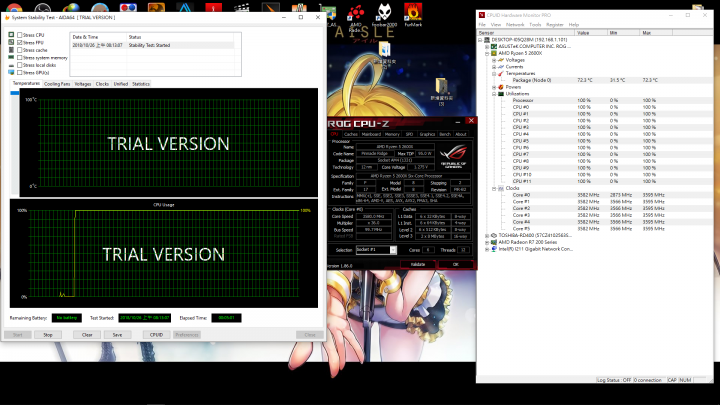The image size is (720, 405).
Task: Uncheck the Stress FPU checkbox
Action: (20, 42)
